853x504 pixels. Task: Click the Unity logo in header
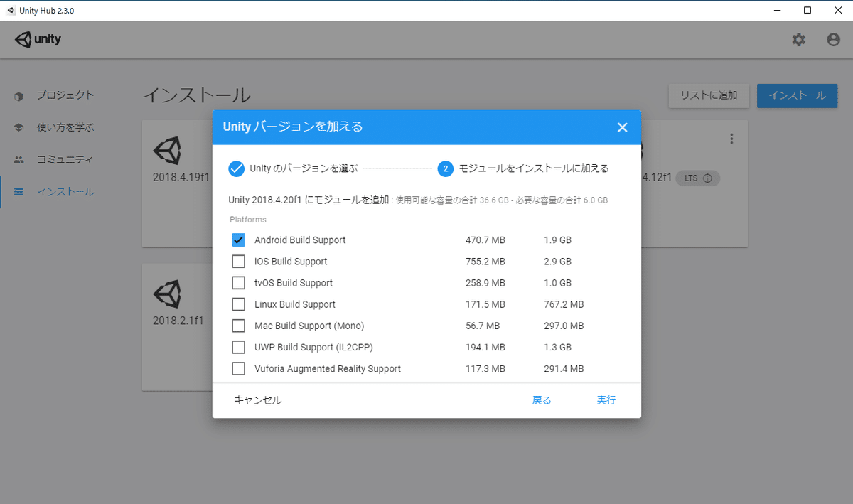click(38, 40)
